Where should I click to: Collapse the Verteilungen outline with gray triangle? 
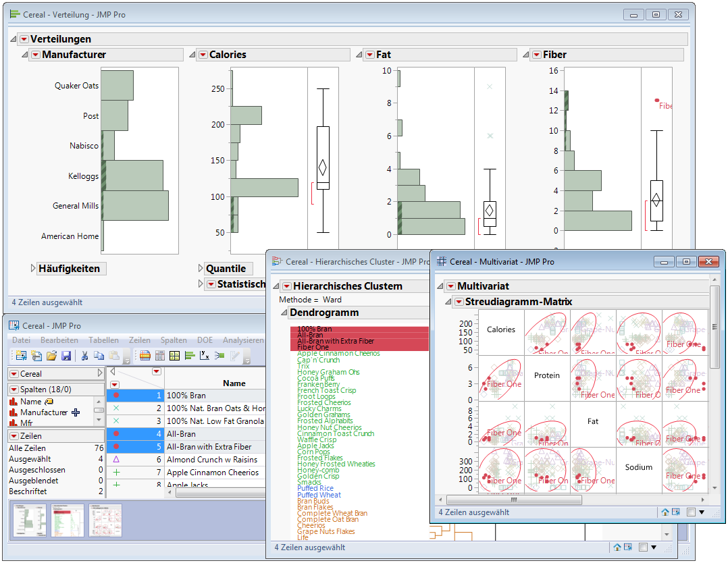(14, 39)
